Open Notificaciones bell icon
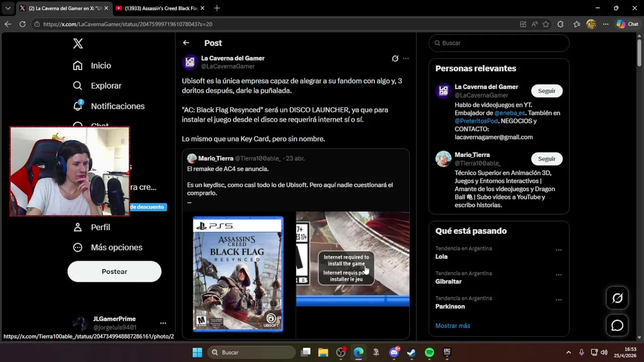This screenshot has height=362, width=644. tap(77, 106)
